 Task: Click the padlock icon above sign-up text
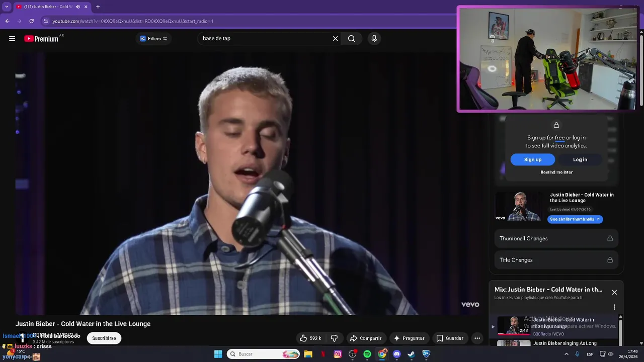556,125
